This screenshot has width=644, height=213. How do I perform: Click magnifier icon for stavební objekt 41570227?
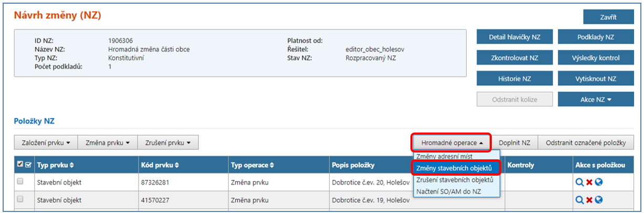tap(579, 200)
